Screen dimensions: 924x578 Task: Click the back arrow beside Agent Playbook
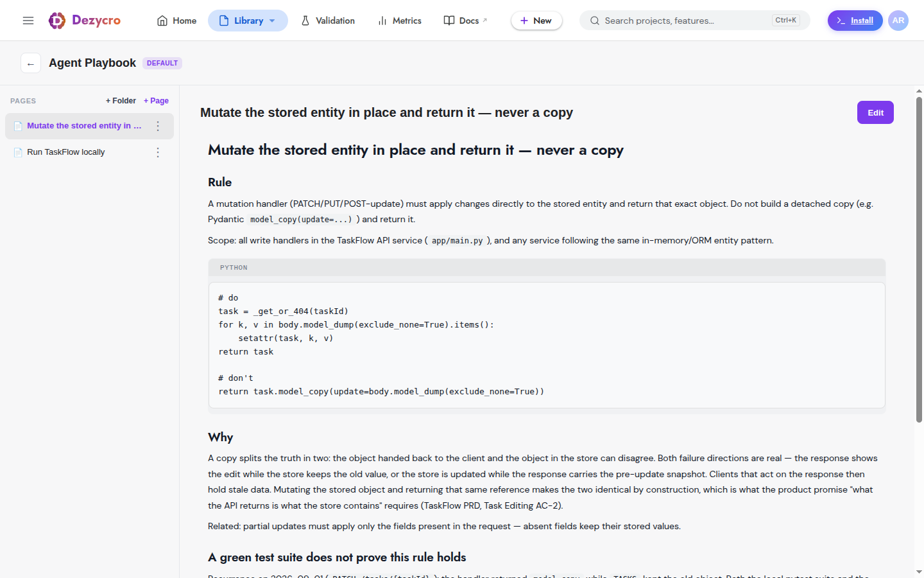click(x=31, y=63)
